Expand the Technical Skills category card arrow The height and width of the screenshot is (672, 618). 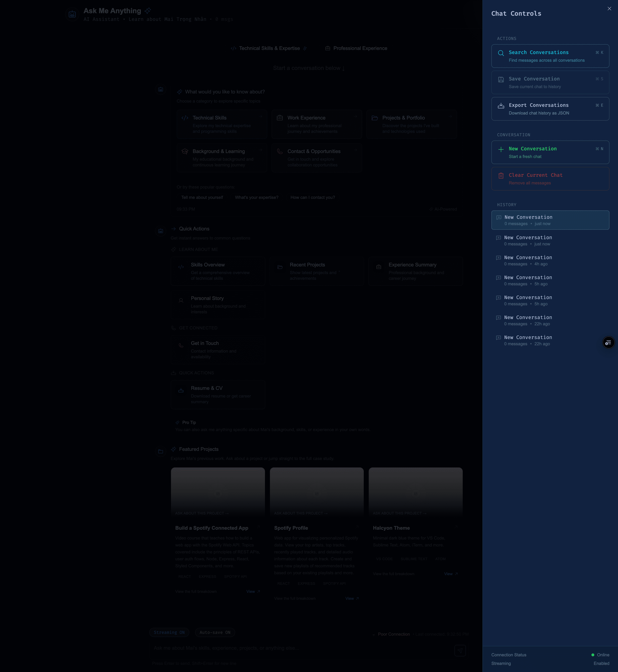tap(261, 117)
